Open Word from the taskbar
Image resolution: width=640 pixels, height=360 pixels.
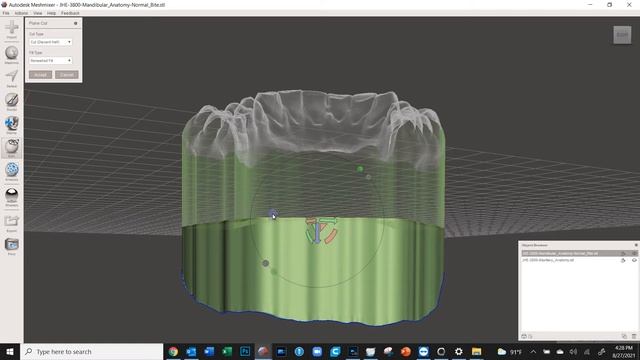pyautogui.click(x=209, y=351)
